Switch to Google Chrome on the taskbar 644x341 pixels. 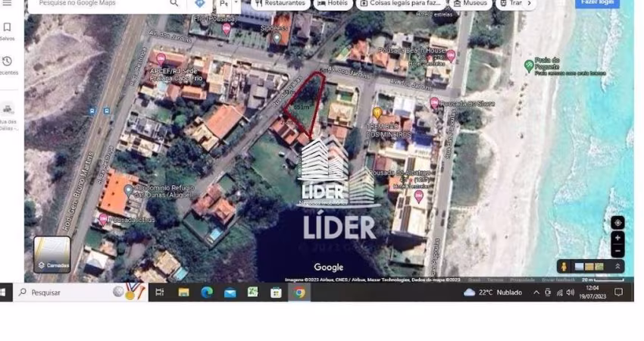point(299,292)
